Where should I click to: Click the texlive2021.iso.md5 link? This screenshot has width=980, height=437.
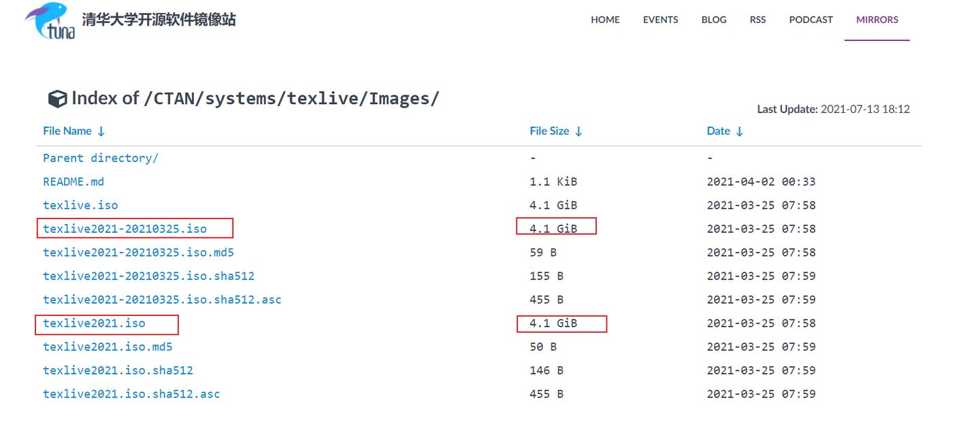tap(108, 346)
